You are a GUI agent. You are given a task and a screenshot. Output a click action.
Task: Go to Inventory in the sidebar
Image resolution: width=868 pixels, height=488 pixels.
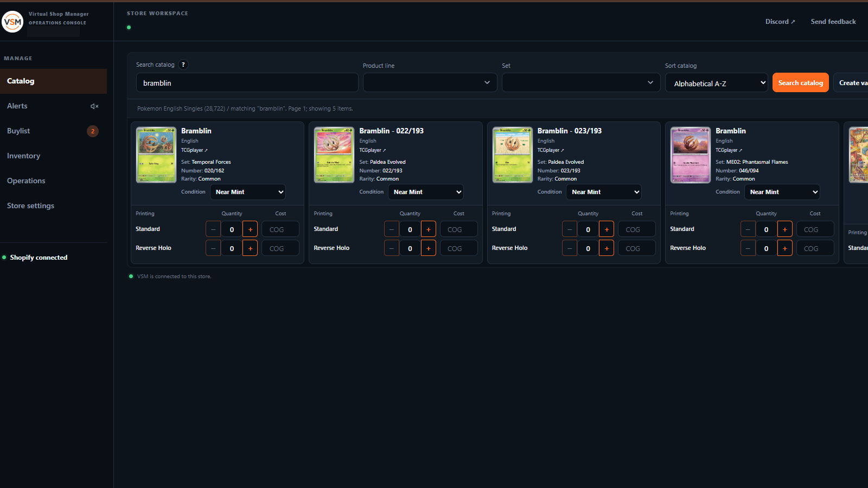pyautogui.click(x=24, y=156)
